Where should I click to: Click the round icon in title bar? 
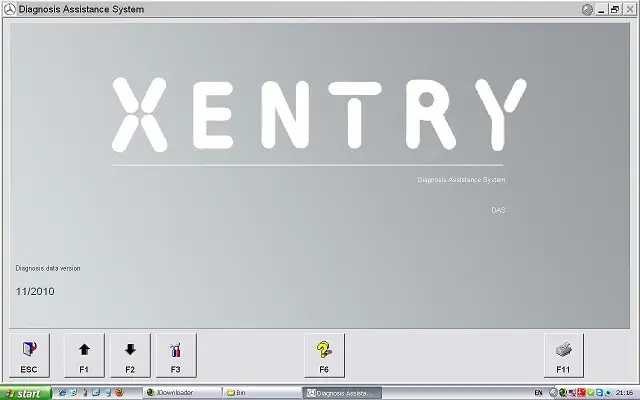coord(587,9)
